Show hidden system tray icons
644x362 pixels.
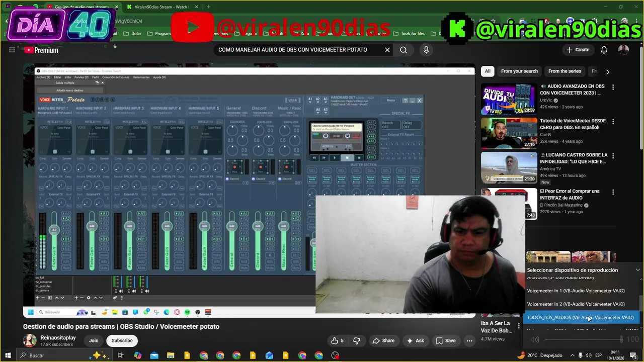pyautogui.click(x=572, y=355)
